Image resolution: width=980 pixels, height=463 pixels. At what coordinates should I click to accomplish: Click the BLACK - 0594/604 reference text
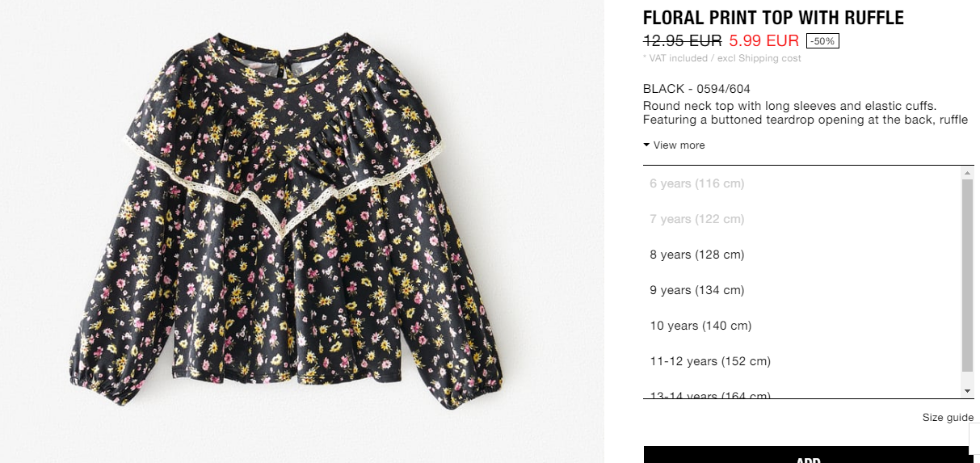pos(696,89)
